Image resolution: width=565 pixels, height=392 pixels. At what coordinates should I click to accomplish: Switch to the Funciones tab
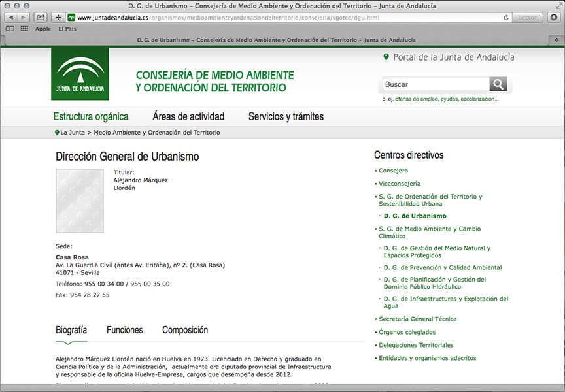pos(124,330)
